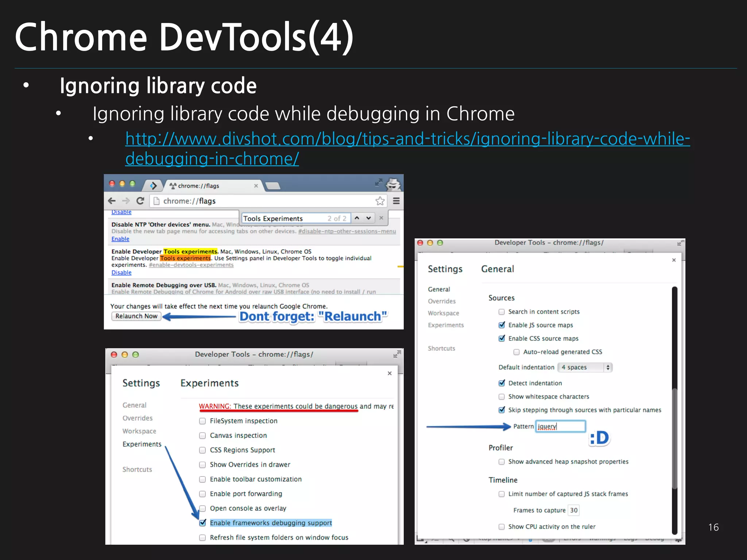Open Shortcuts in General window sidebar
The width and height of the screenshot is (747, 560).
[x=441, y=349]
